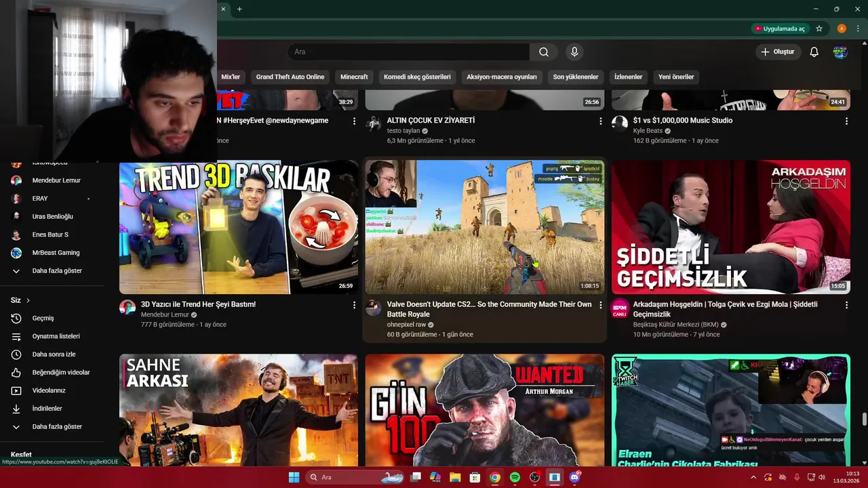The image size is (868, 488).
Task: Open Spotify from the taskbar
Action: (x=515, y=477)
